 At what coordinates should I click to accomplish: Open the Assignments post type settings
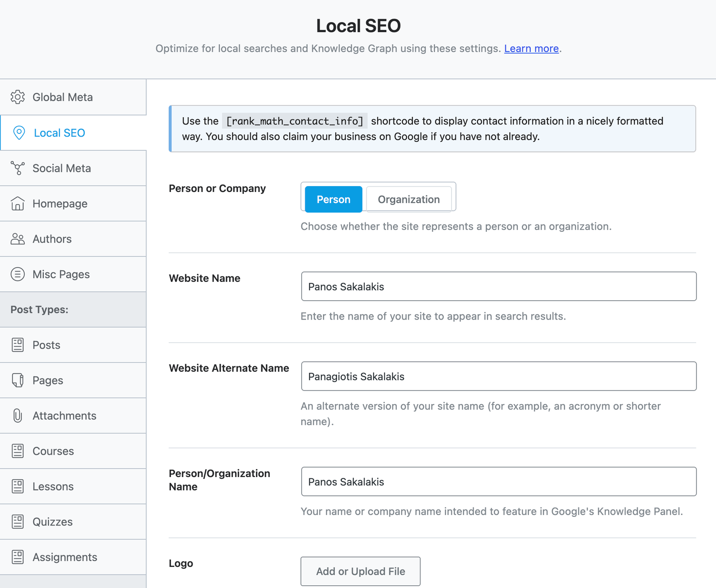click(73, 557)
